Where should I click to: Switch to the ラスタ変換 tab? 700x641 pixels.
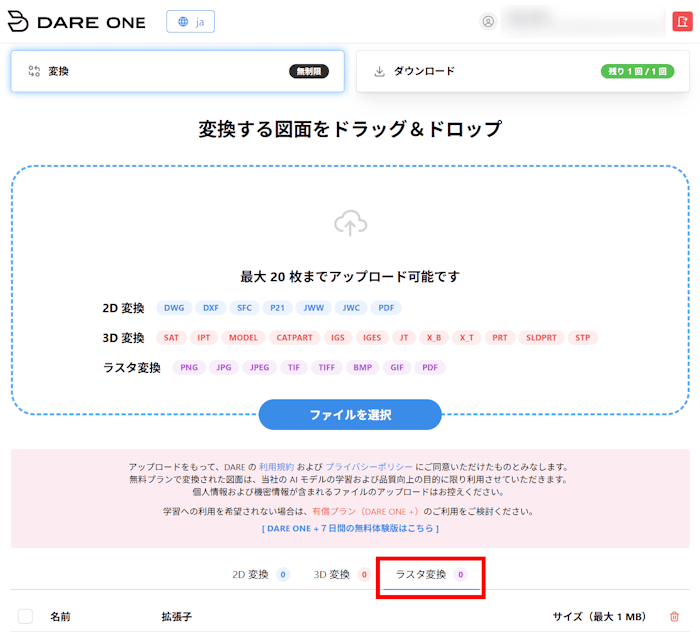[431, 574]
